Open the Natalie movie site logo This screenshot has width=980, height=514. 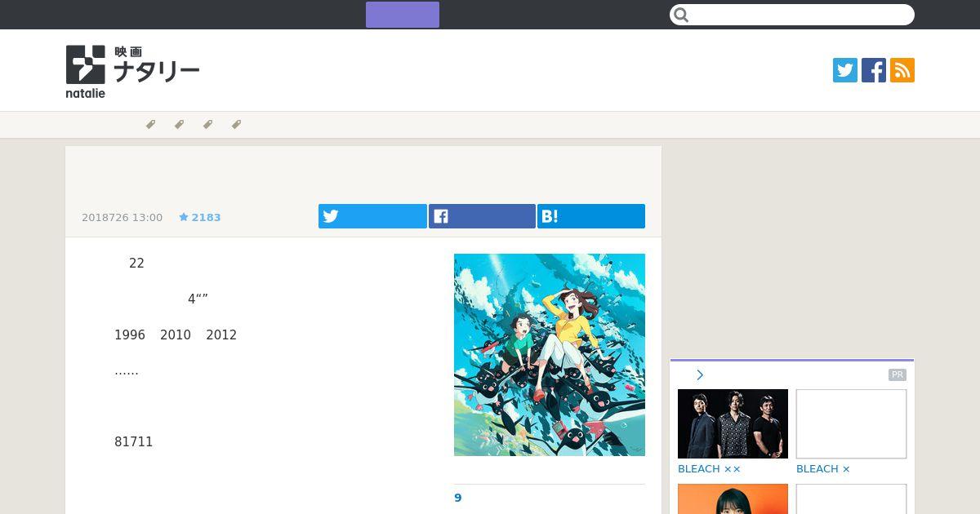[x=132, y=72]
